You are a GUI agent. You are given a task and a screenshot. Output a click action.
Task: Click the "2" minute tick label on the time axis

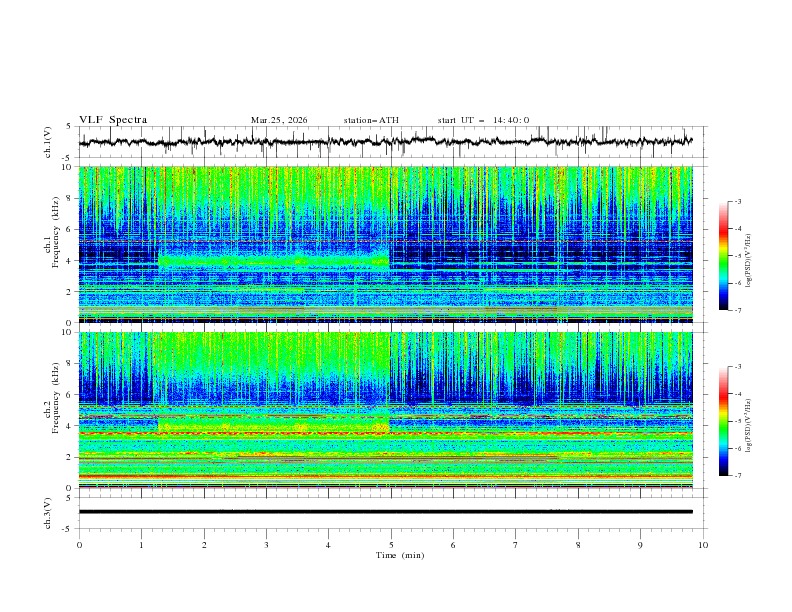pyautogui.click(x=204, y=545)
